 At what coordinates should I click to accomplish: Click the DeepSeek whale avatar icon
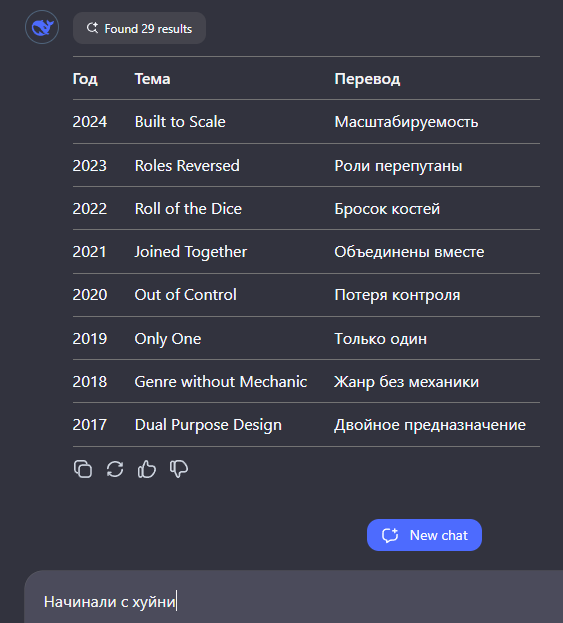pos(42,27)
